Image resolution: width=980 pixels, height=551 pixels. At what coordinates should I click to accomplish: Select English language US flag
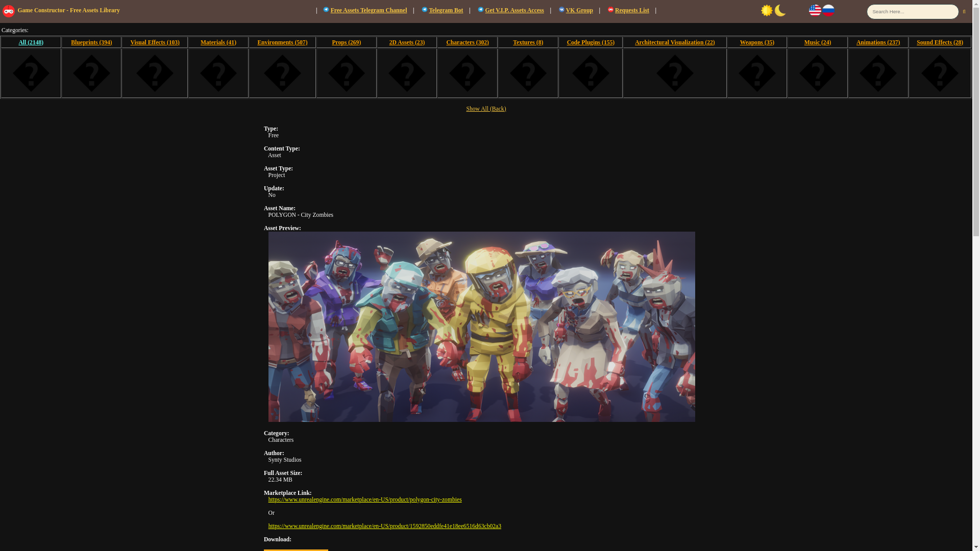[x=815, y=10]
